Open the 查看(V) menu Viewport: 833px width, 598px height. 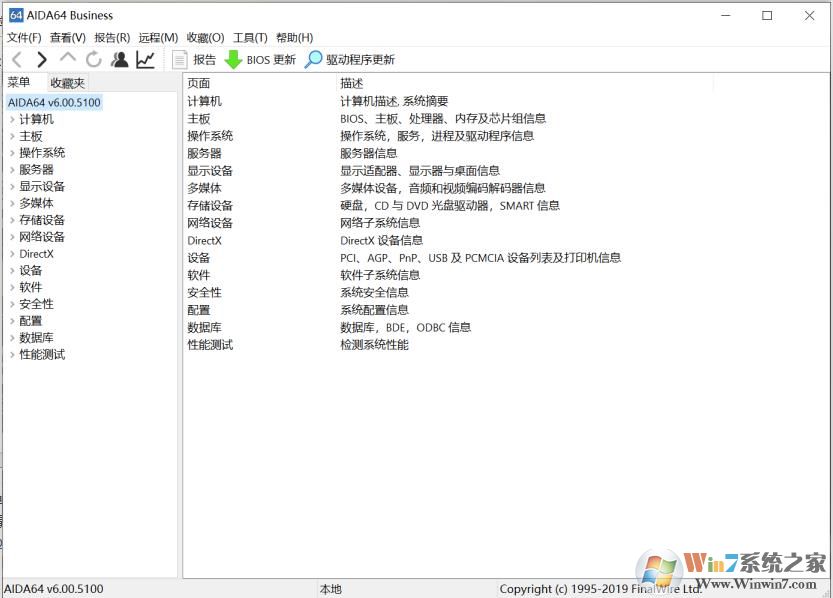tap(67, 38)
